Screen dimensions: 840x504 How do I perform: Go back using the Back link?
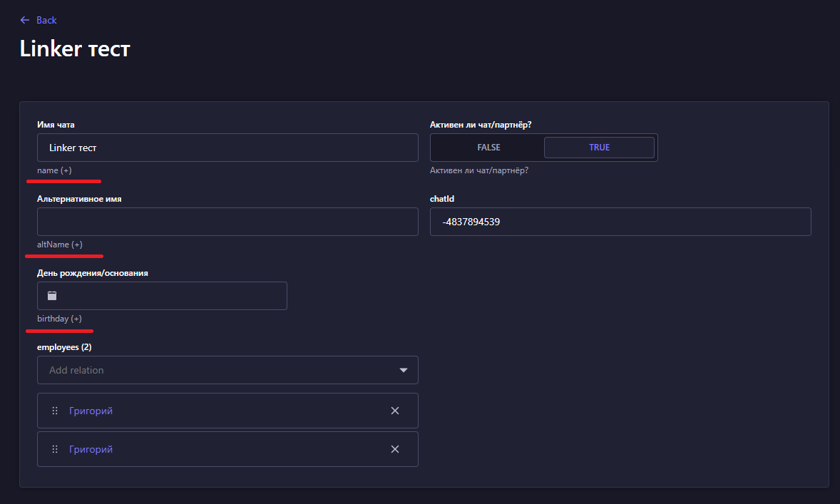pyautogui.click(x=46, y=20)
